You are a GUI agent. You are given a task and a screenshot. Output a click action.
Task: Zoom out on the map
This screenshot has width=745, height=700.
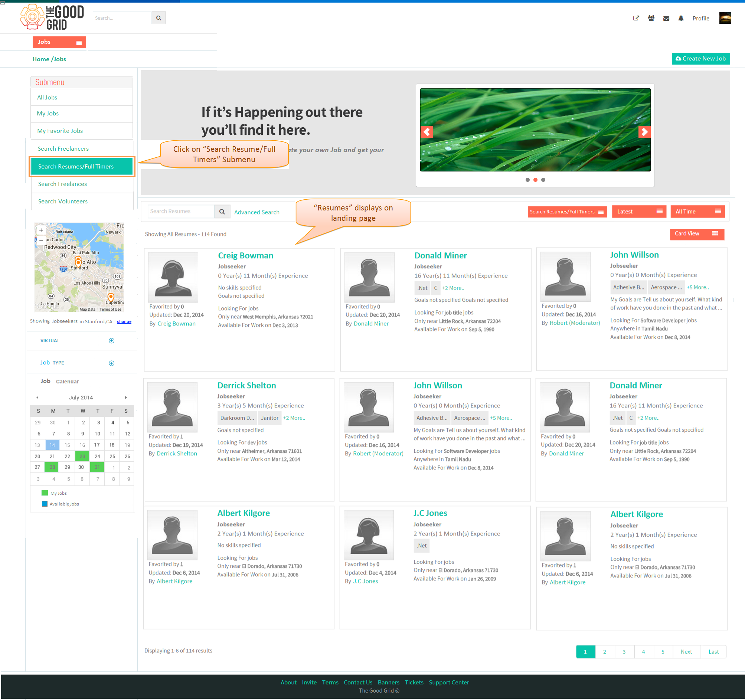pos(41,241)
